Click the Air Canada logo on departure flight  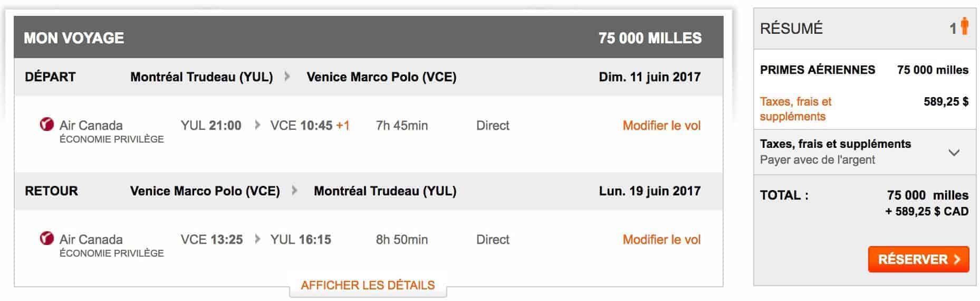(x=47, y=125)
